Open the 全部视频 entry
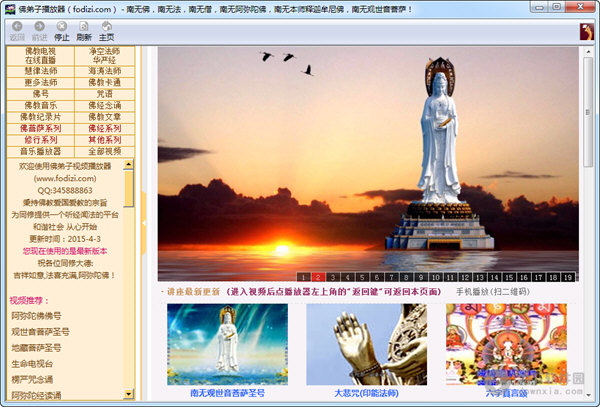Screen dimensions: 600x407 104,151
